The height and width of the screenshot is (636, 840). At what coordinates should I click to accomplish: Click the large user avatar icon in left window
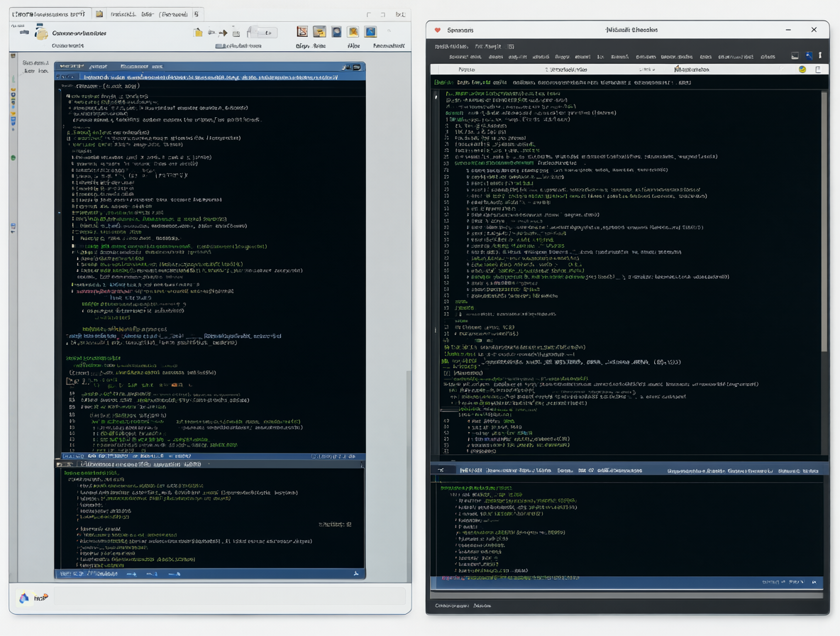[x=41, y=33]
